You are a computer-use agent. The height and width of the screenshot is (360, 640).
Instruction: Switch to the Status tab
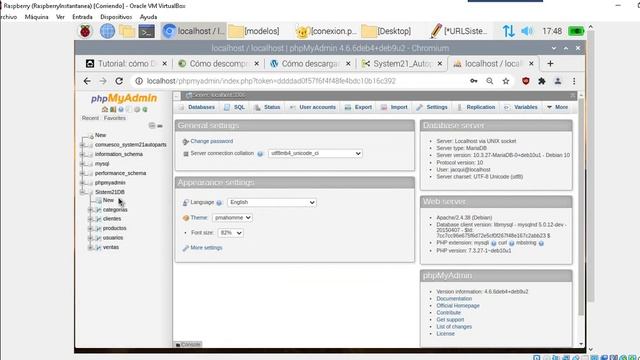coord(267,107)
